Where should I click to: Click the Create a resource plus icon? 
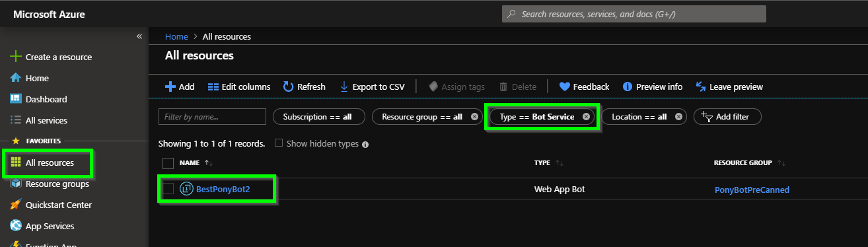(16, 57)
